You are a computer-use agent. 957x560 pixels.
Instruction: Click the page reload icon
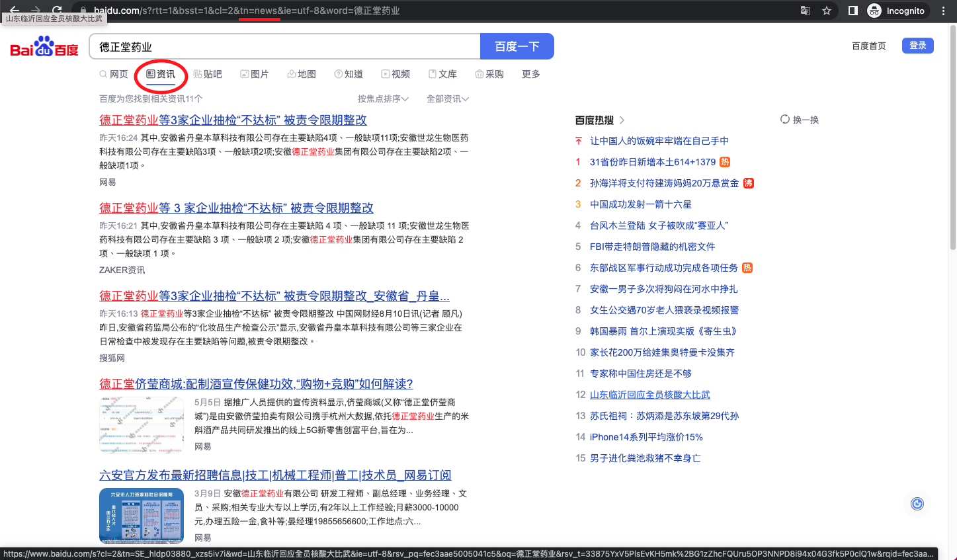pos(57,10)
